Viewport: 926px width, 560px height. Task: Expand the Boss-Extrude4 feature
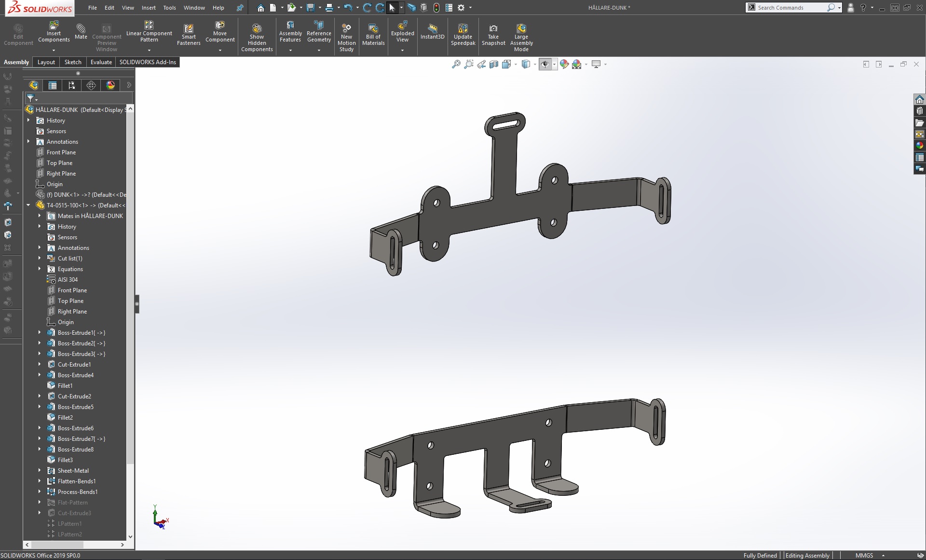[x=40, y=375]
